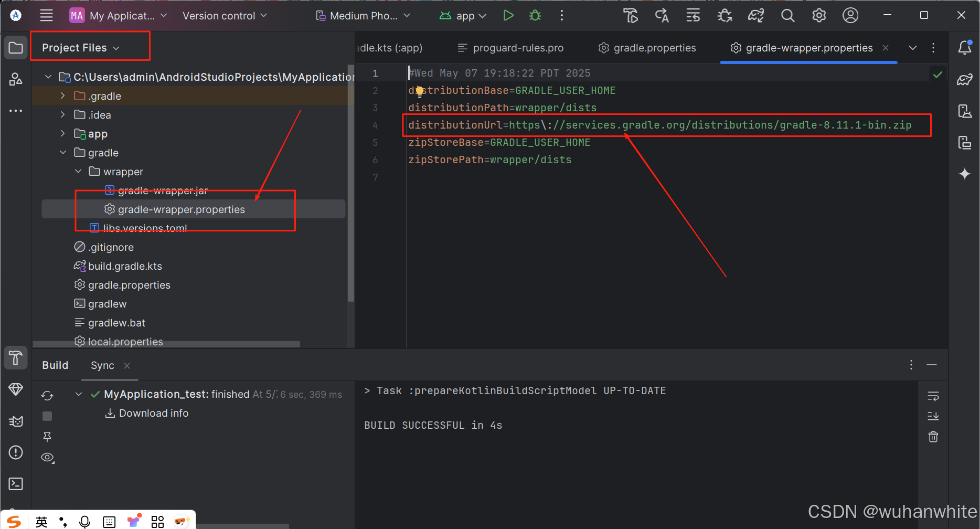
Task: Open Search Everywhere magnifier icon
Action: click(x=787, y=16)
